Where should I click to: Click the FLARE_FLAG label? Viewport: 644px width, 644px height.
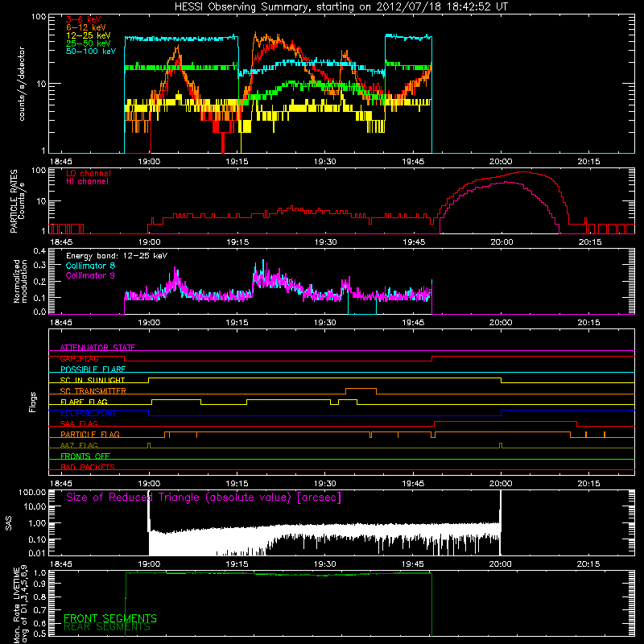pos(84,402)
